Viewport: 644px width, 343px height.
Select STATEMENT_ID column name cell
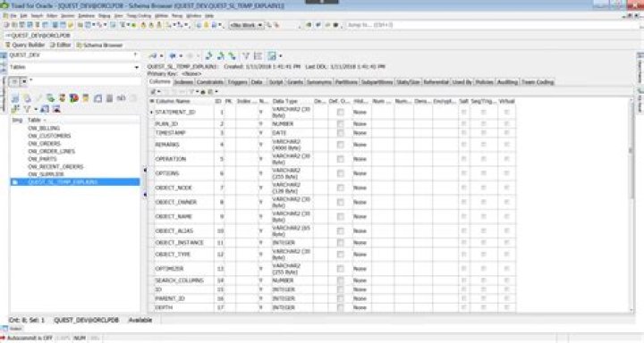183,112
